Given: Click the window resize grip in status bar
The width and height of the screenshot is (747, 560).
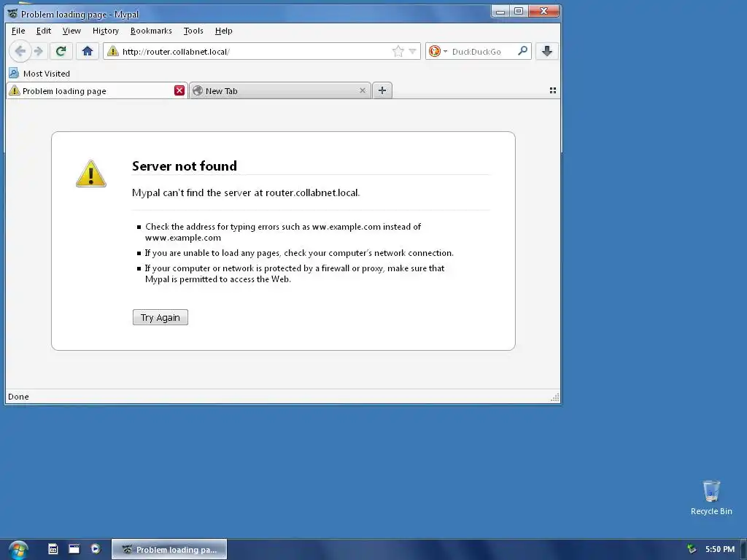Looking at the screenshot, I should [x=555, y=397].
